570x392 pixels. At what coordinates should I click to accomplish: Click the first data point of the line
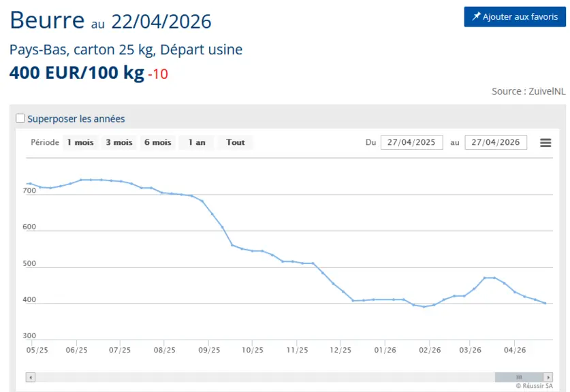pyautogui.click(x=30, y=184)
